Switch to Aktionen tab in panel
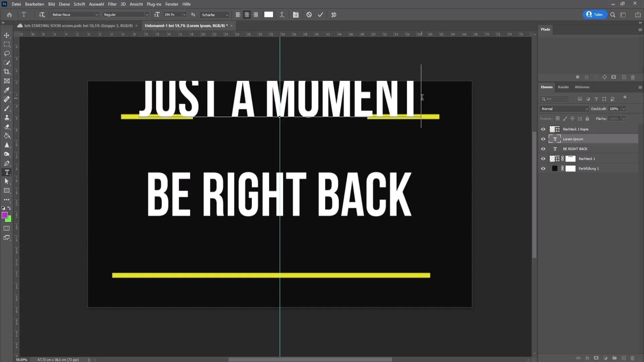This screenshot has height=362, width=644. pyautogui.click(x=582, y=87)
